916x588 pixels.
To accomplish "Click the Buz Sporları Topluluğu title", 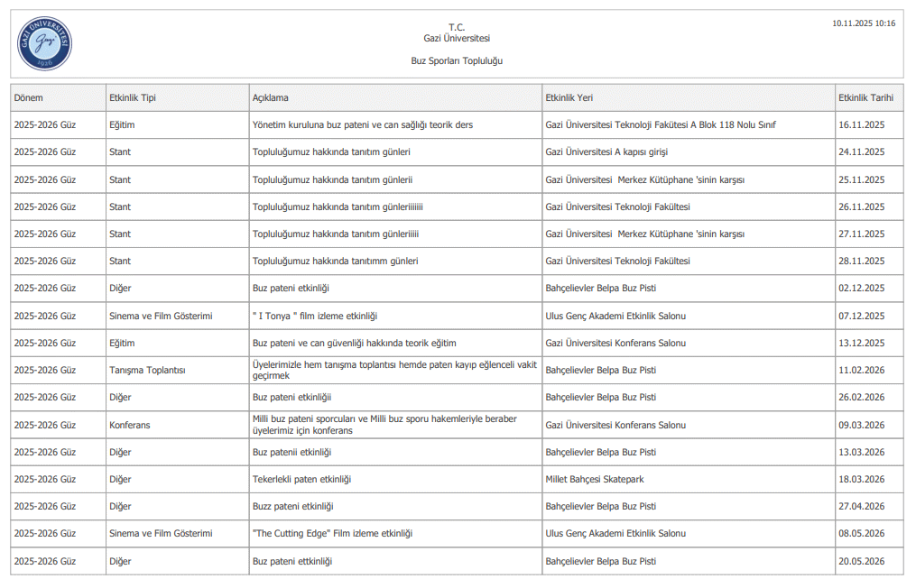I will (456, 60).
